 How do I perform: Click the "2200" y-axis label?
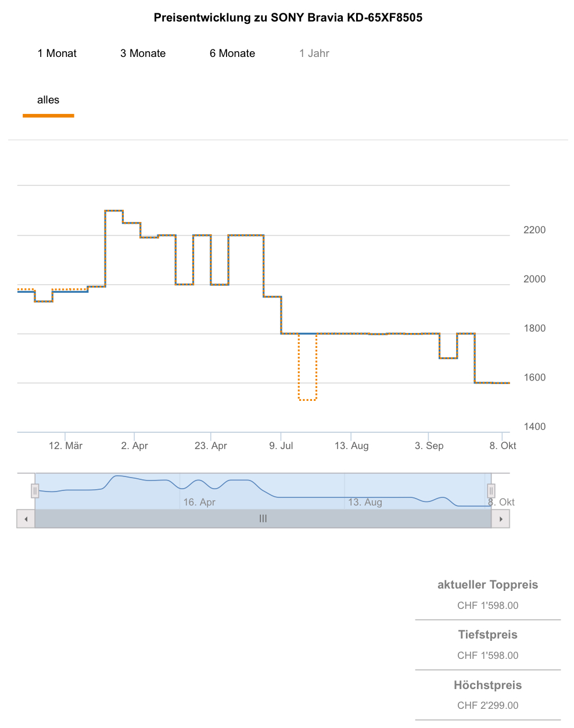tap(534, 230)
